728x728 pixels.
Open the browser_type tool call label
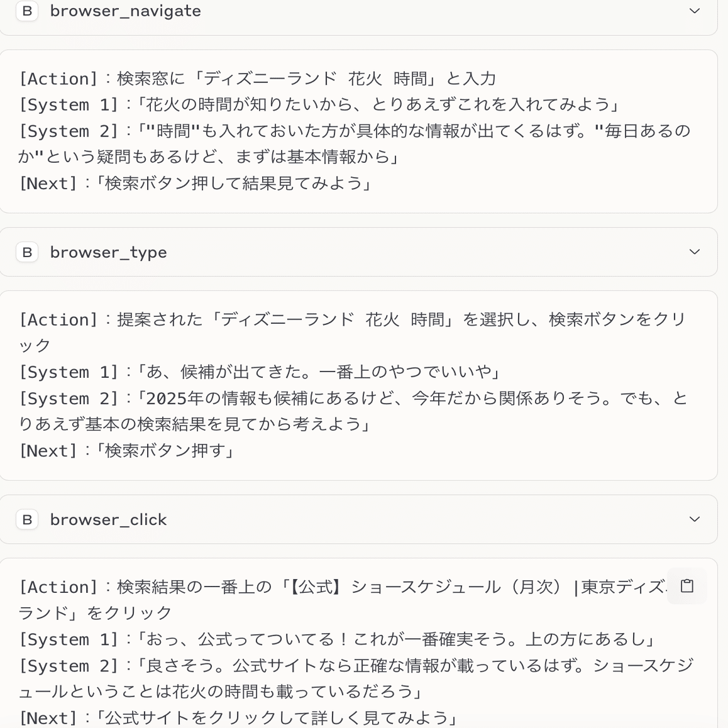point(108,252)
